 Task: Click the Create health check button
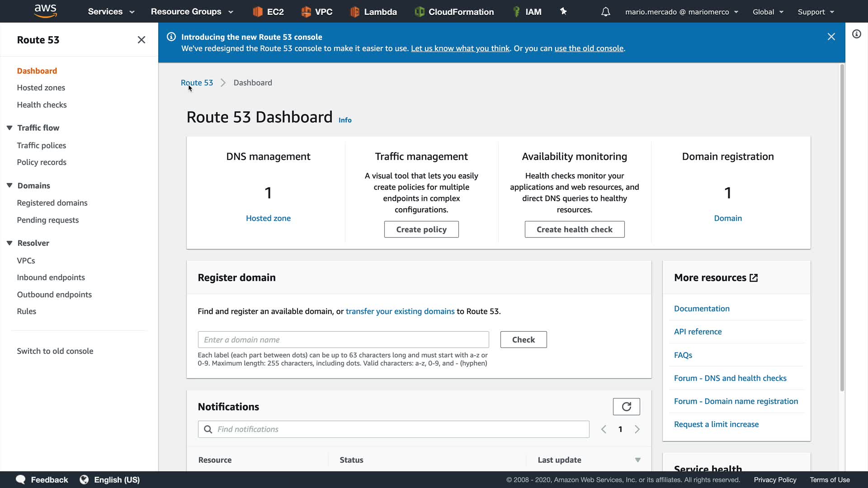point(574,230)
